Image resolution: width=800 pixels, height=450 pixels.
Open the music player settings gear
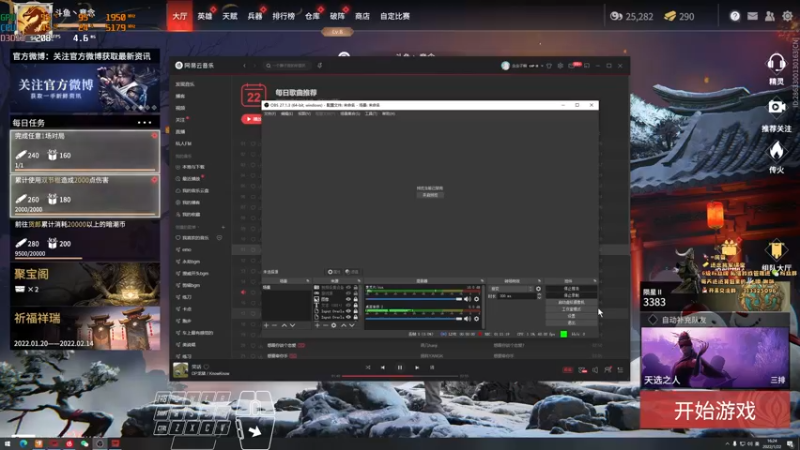560,66
